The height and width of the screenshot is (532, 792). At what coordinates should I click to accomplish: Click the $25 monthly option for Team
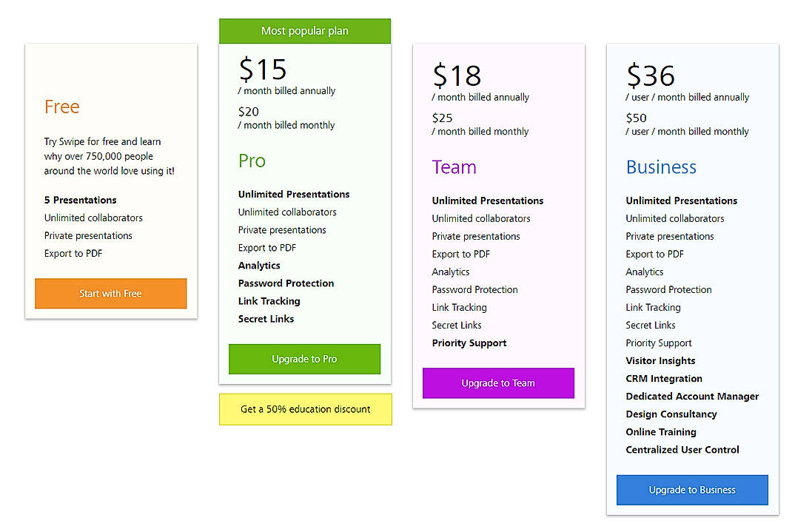443,118
